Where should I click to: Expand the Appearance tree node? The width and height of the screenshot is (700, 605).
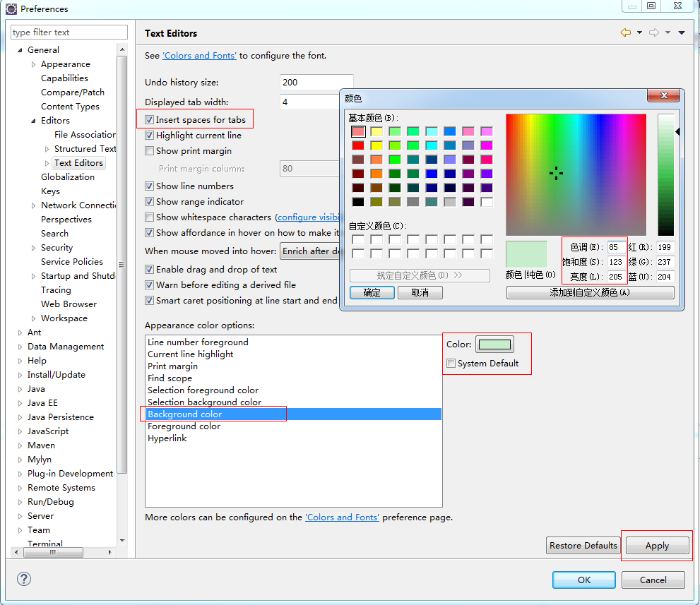click(x=33, y=65)
